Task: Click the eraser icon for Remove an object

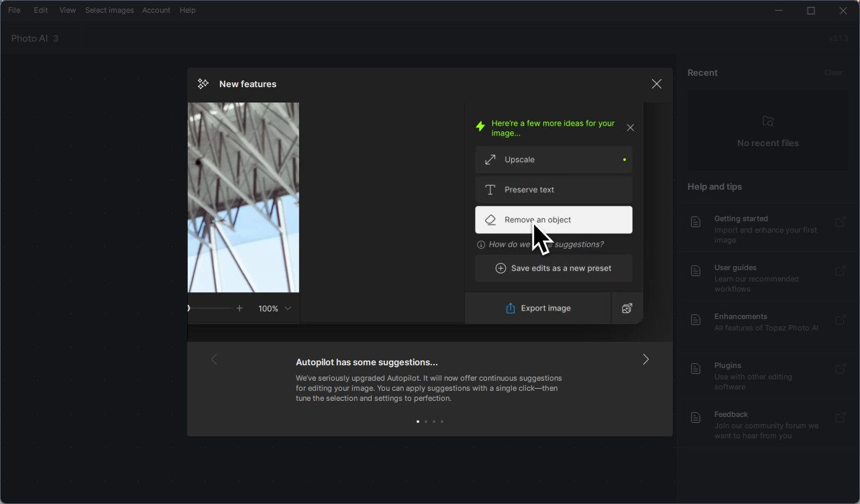Action: (490, 220)
